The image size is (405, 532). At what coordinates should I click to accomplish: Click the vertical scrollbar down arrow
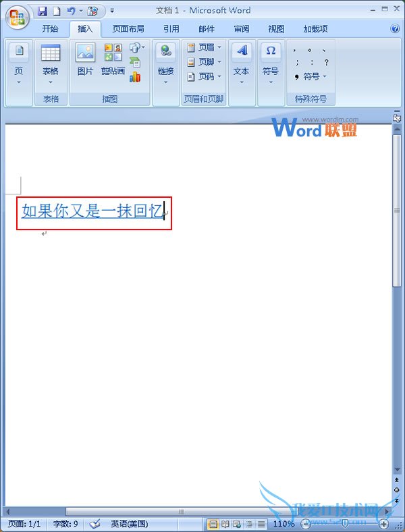(396, 470)
